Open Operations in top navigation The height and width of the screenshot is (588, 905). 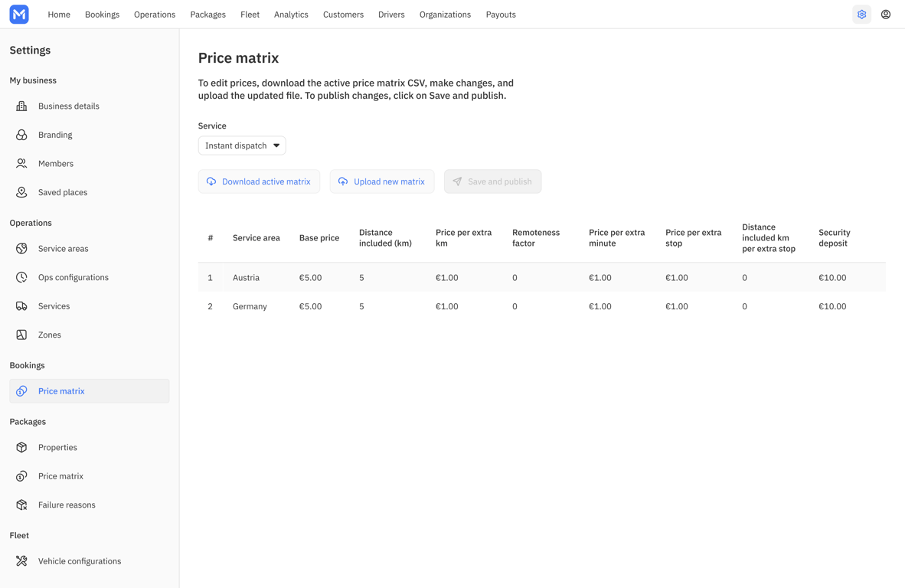coord(155,15)
